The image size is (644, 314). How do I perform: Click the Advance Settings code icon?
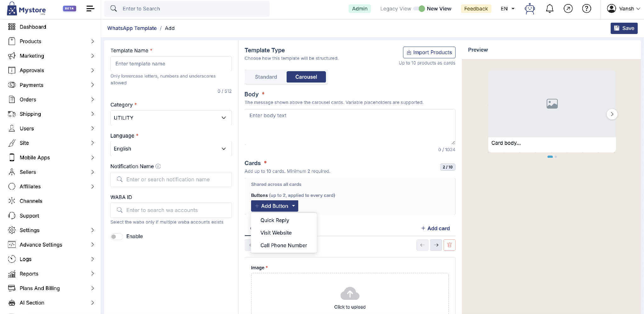click(12, 244)
